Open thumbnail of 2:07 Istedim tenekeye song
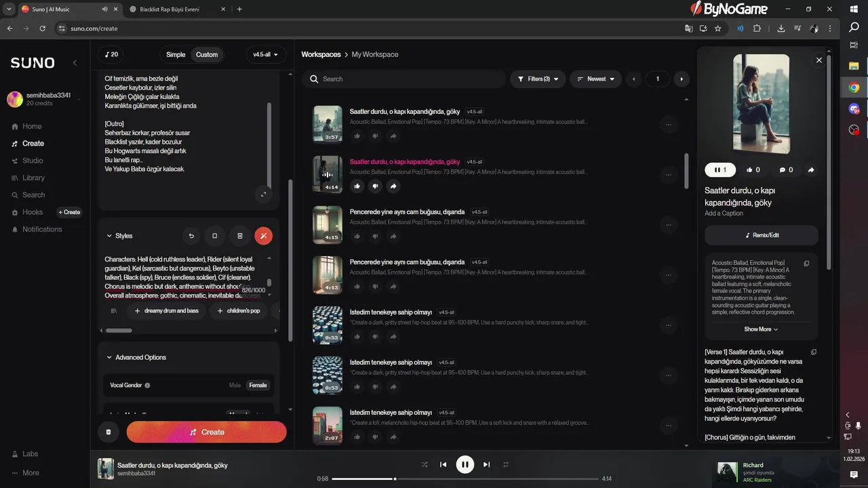Screen dimensions: 868x488 (328, 425)
